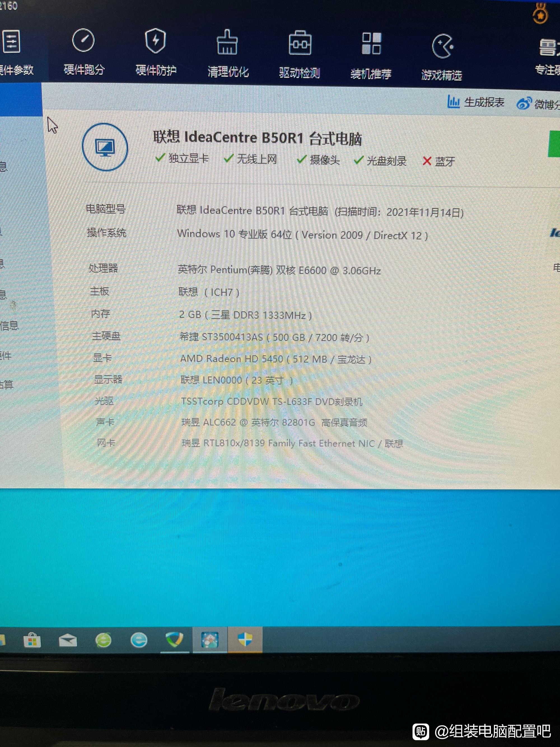Viewport: 560px width, 747px height.
Task: Click 生成报表 to generate report
Action: pos(484,102)
